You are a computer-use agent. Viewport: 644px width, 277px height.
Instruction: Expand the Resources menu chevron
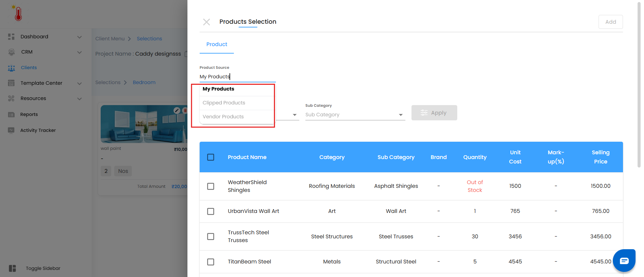pos(79,99)
